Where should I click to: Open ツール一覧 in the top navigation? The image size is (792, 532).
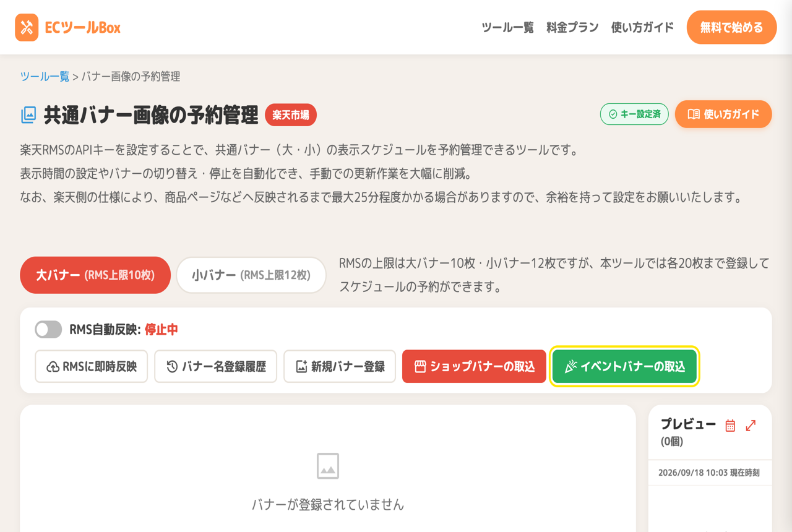[x=507, y=27]
